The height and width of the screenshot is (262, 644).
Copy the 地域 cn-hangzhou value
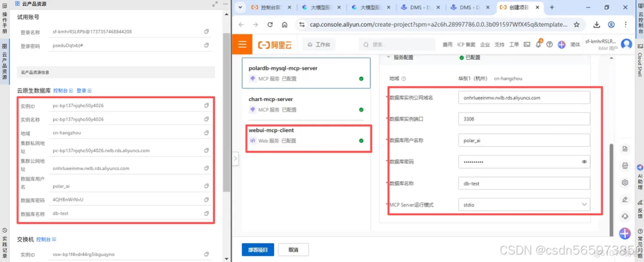point(207,133)
